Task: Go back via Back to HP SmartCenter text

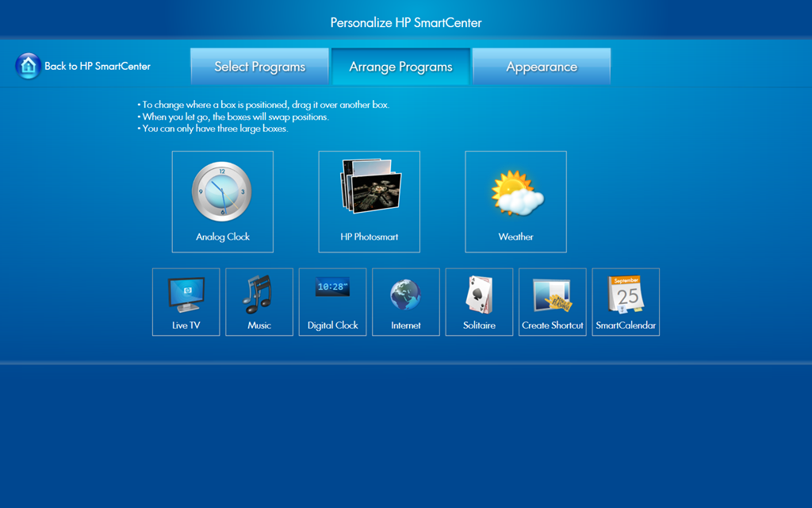Action: point(98,67)
